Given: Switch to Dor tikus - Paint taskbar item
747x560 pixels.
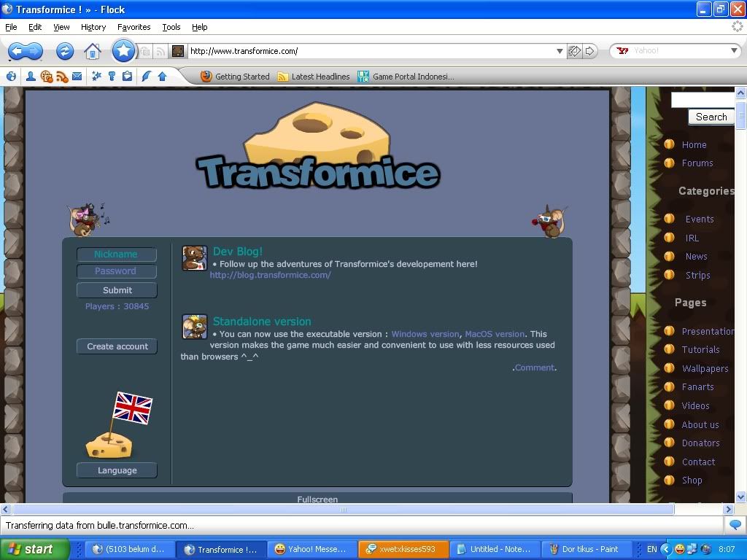Looking at the screenshot, I should (587, 549).
